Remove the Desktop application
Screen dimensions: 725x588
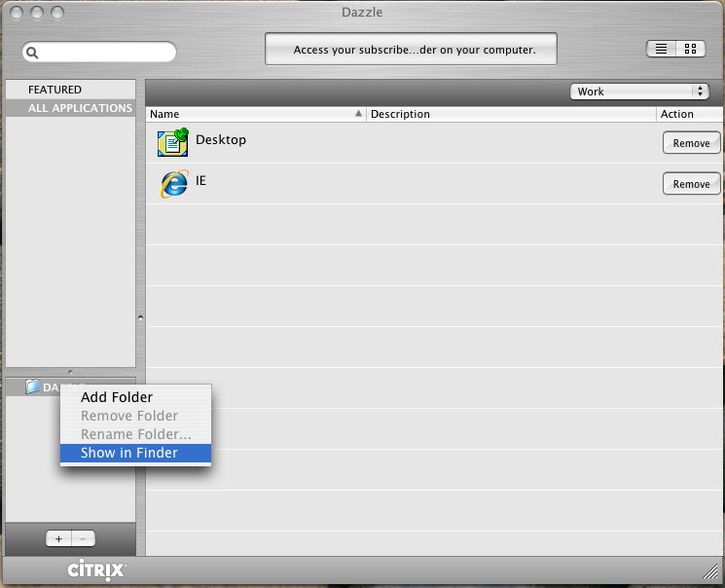691,143
